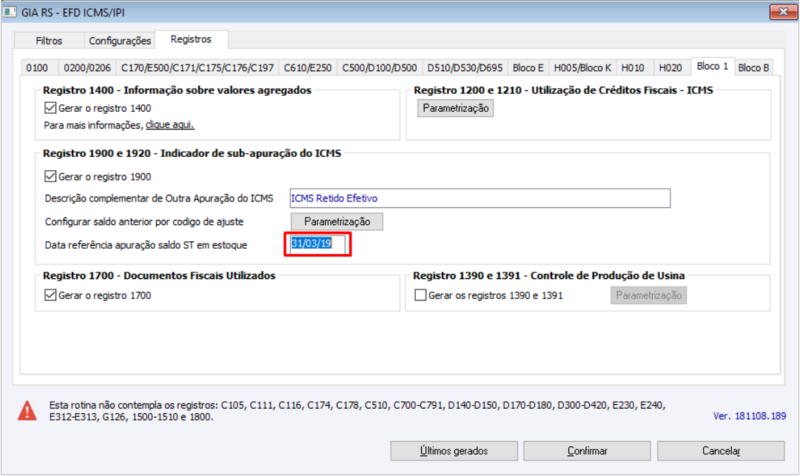Viewport: 800px width, 476px height.
Task: Follow the 'clique aqui' link
Action: [170, 125]
